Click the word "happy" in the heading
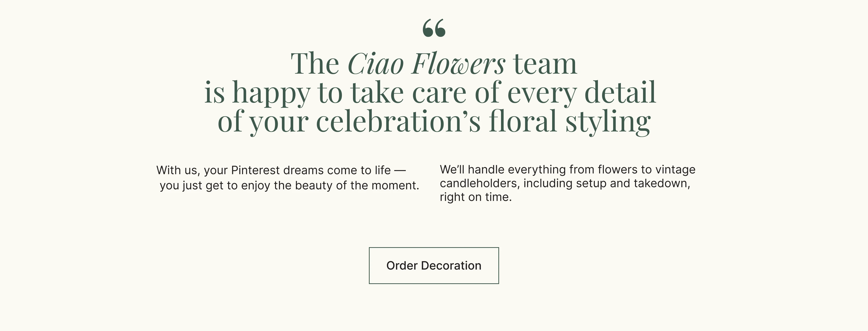 point(271,93)
